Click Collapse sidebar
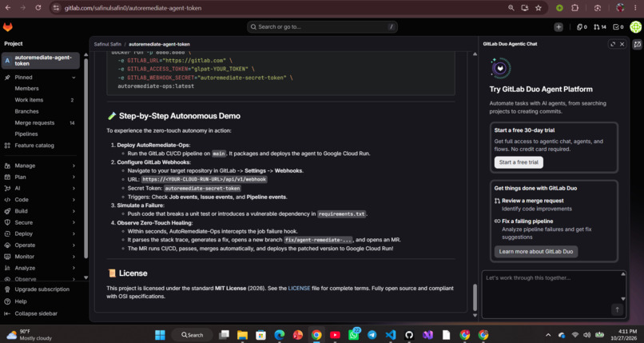Viewport: 644px width, 343px height. click(40, 313)
